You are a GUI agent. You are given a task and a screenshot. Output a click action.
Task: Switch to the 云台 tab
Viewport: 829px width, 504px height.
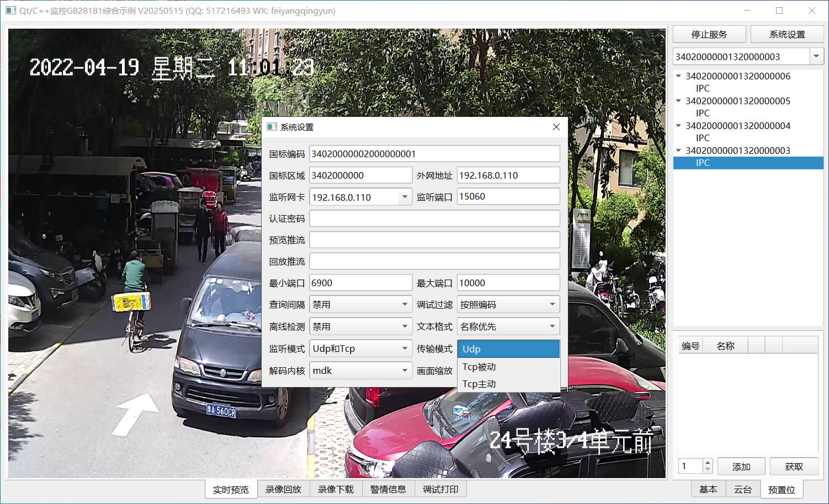point(743,489)
